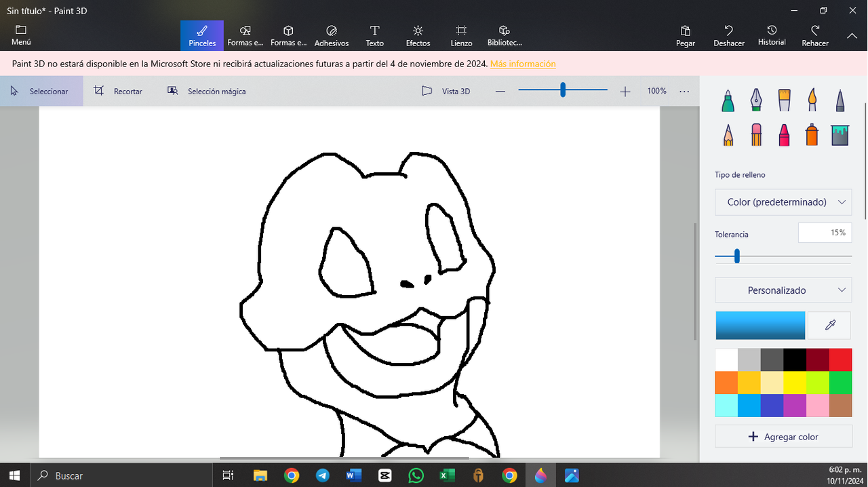Open Word from the taskbar
This screenshot has height=487, width=868.
point(354,475)
